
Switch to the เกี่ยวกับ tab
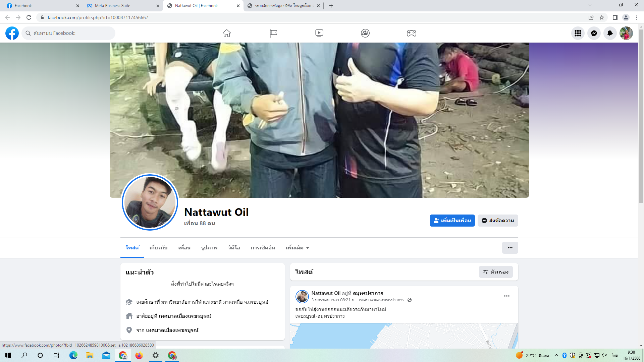pyautogui.click(x=158, y=248)
